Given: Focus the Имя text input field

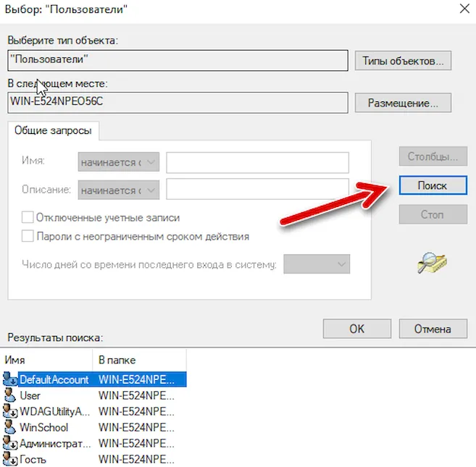Looking at the screenshot, I should tap(257, 163).
